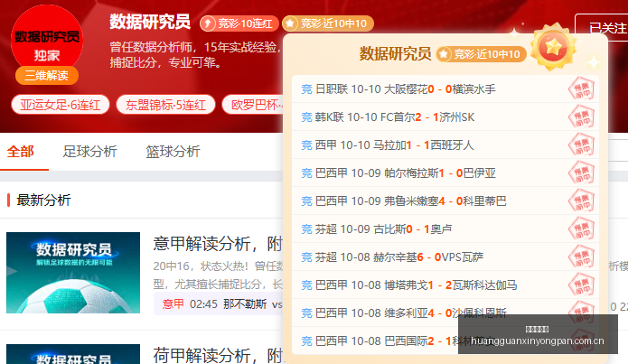Select the 欧罗巴杯 tag
The width and height of the screenshot is (628, 364).
[253, 105]
